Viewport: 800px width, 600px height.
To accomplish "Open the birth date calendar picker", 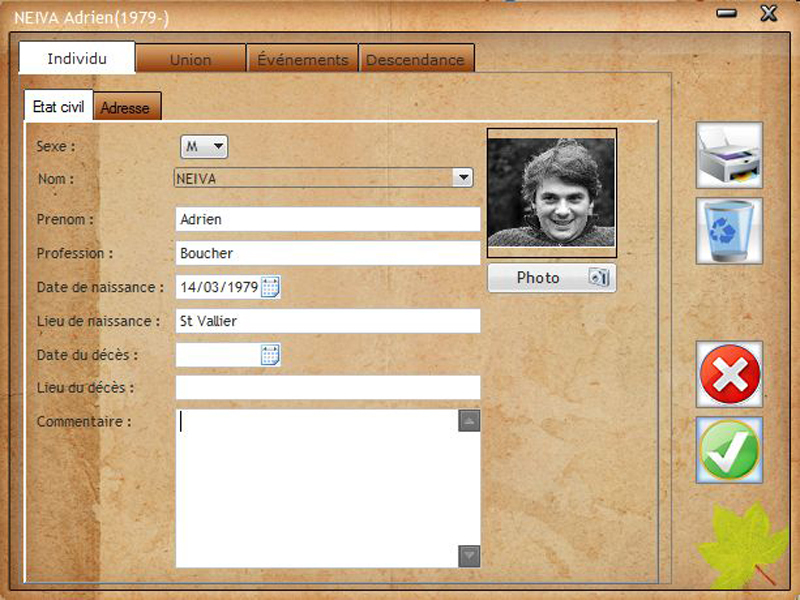I will (x=270, y=287).
